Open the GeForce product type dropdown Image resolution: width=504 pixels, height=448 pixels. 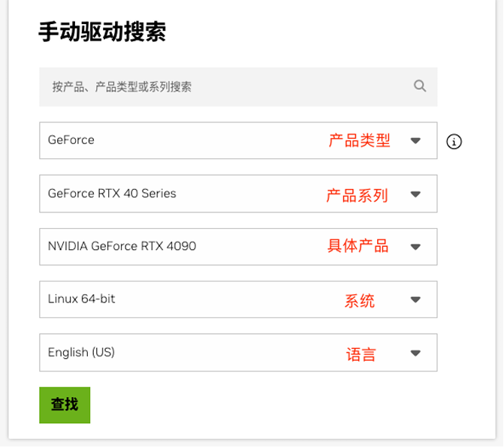[238, 140]
